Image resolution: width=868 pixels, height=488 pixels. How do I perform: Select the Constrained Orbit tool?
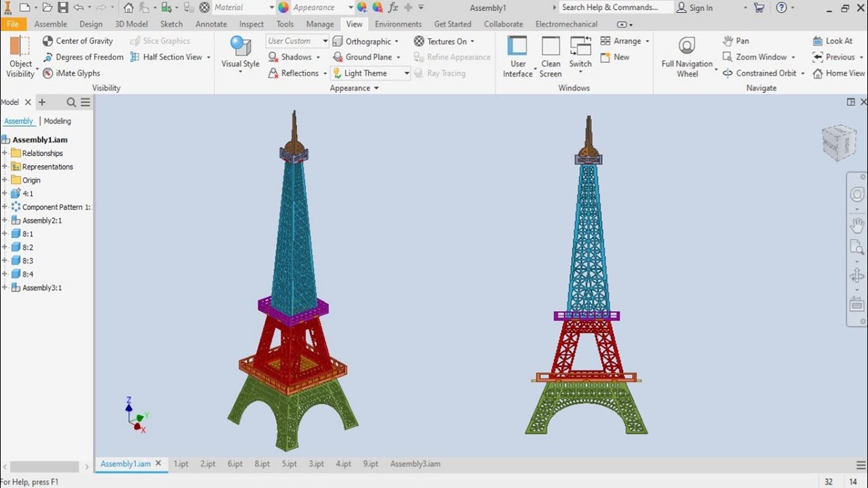[x=759, y=73]
